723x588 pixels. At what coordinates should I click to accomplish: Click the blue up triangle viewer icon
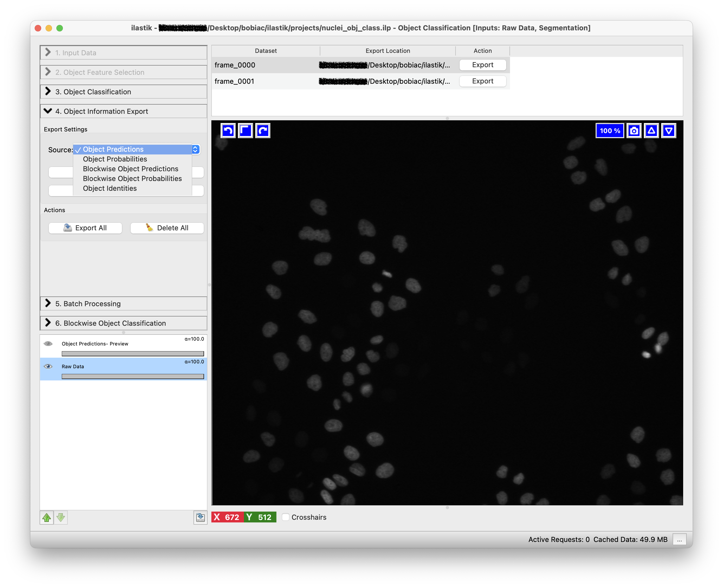click(651, 131)
